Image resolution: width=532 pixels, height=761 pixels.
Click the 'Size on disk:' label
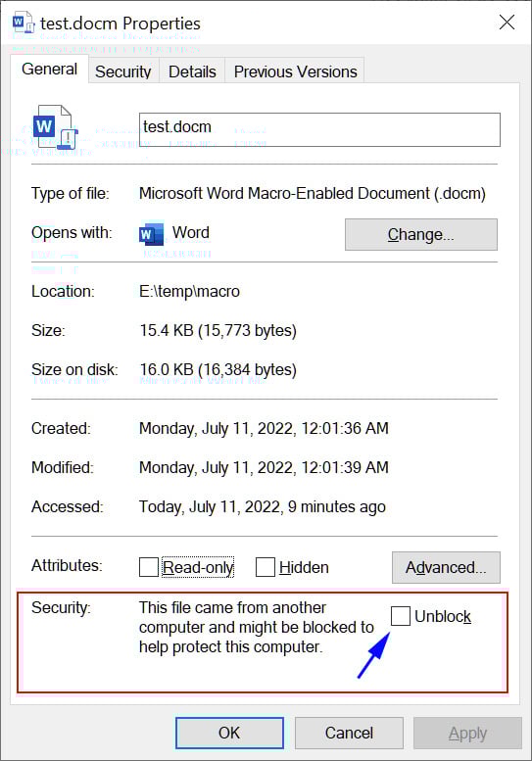point(74,370)
